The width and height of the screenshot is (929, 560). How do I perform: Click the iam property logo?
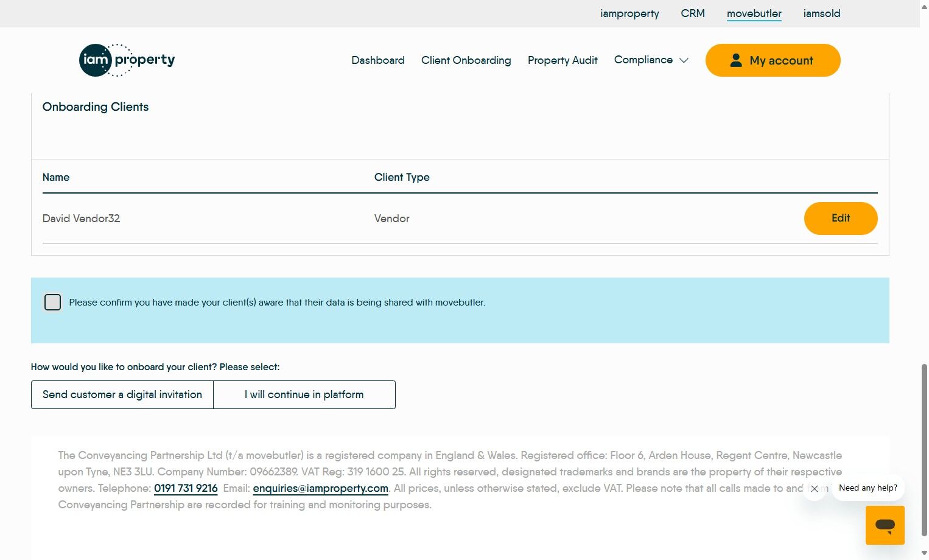pos(127,60)
